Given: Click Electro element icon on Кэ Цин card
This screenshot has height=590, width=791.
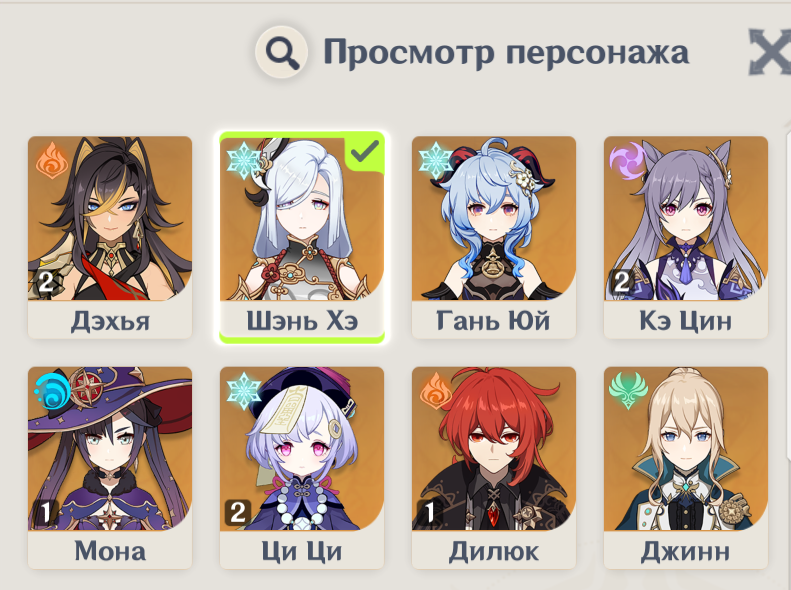Looking at the screenshot, I should [x=627, y=161].
